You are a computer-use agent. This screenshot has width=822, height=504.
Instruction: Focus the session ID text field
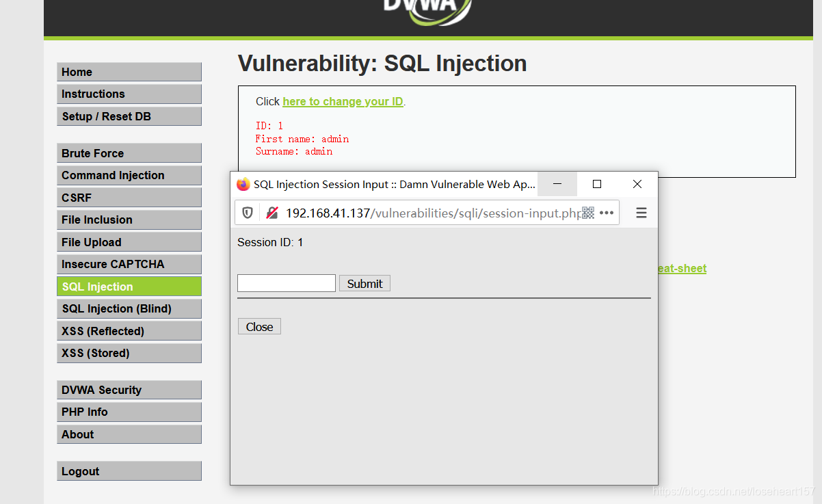pyautogui.click(x=287, y=283)
